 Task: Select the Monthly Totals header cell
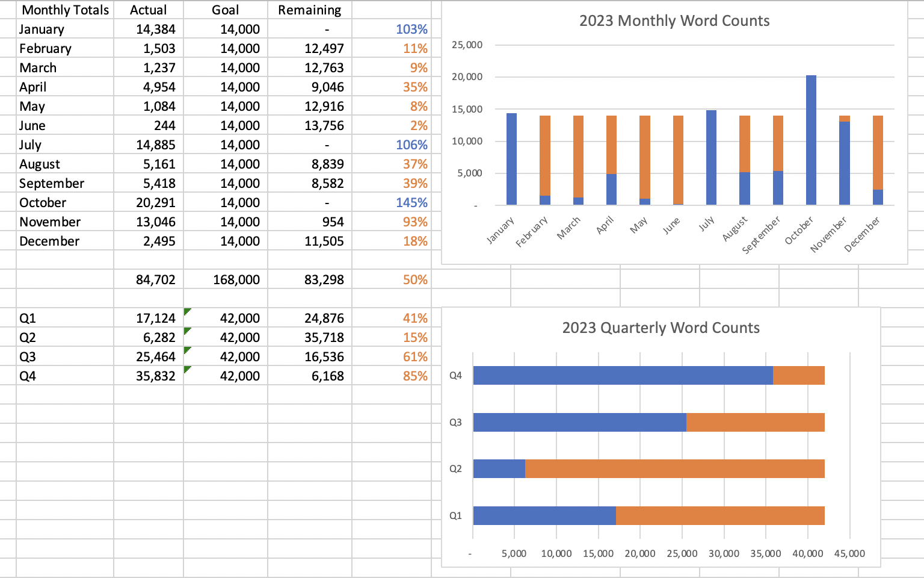click(x=65, y=10)
